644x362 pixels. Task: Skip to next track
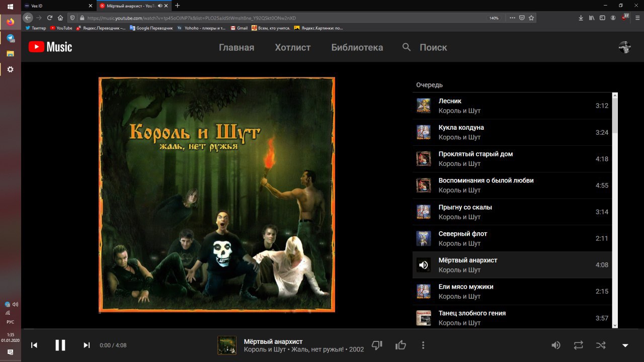87,345
